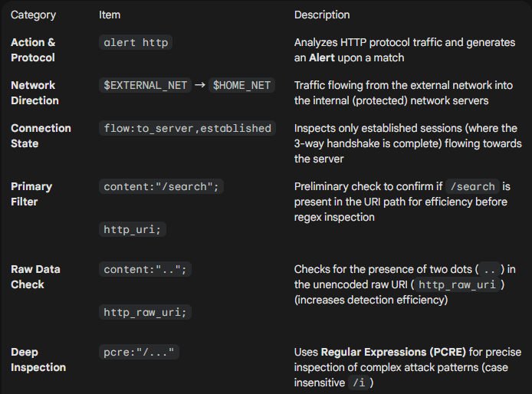Image resolution: width=532 pixels, height=394 pixels.
Task: Click the Item column header
Action: (110, 15)
